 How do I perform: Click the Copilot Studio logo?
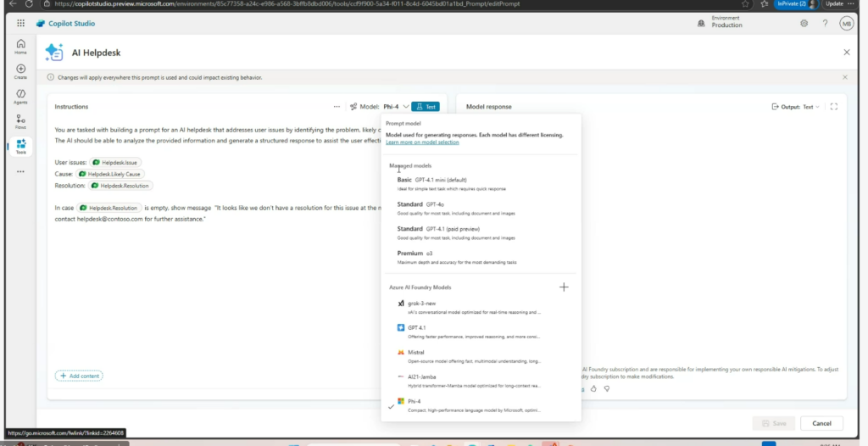click(x=66, y=23)
